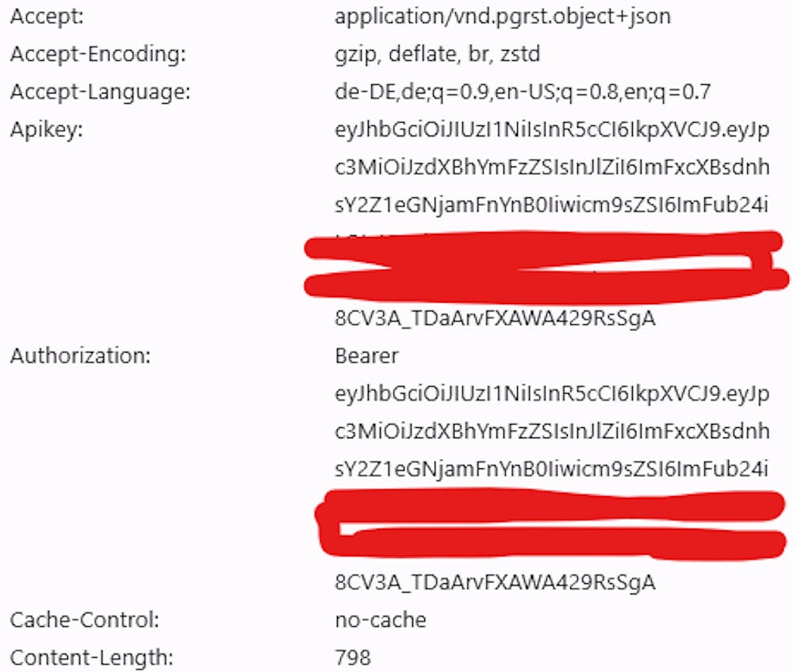Click the Accept header name
Screen dimensions: 793x672
[x=47, y=17]
